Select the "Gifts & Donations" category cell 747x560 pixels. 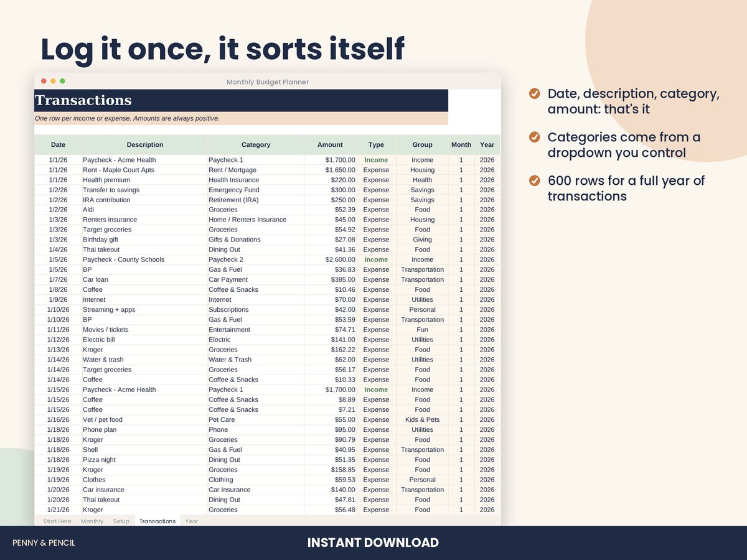point(256,240)
